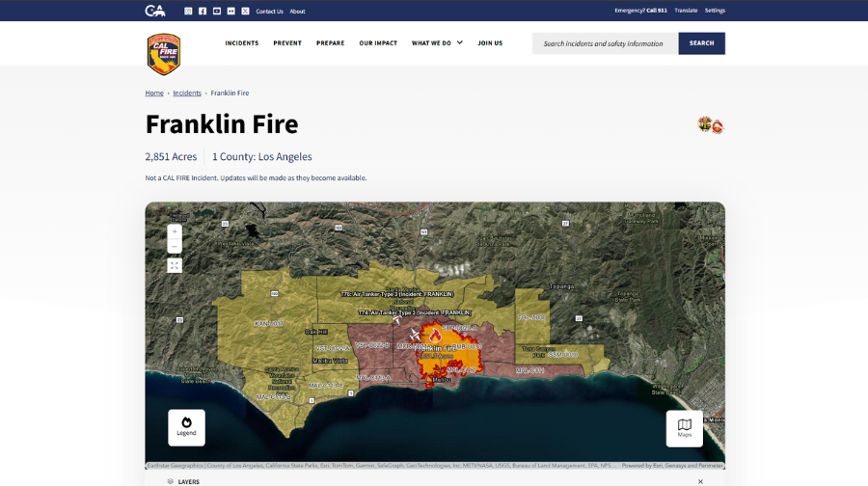Open the YouTube icon in top bar
The height and width of the screenshot is (486, 868).
[217, 11]
